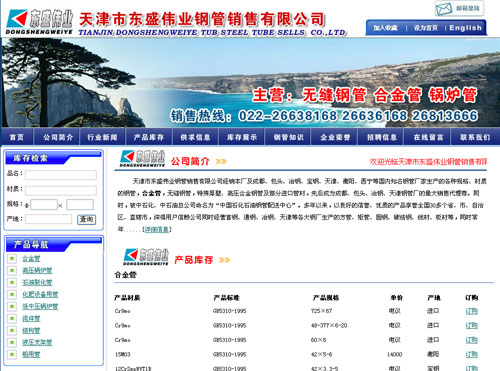500x371 pixels.
Task: Click the 加入收藏 link in the header
Action: click(x=385, y=28)
